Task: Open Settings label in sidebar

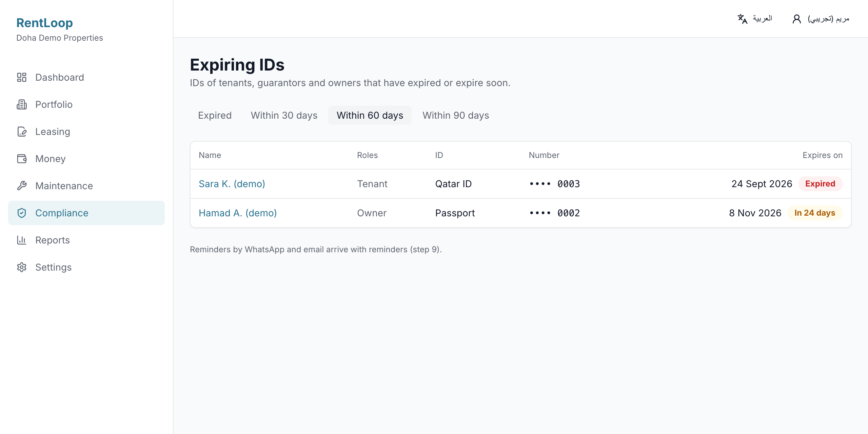Action: point(53,267)
